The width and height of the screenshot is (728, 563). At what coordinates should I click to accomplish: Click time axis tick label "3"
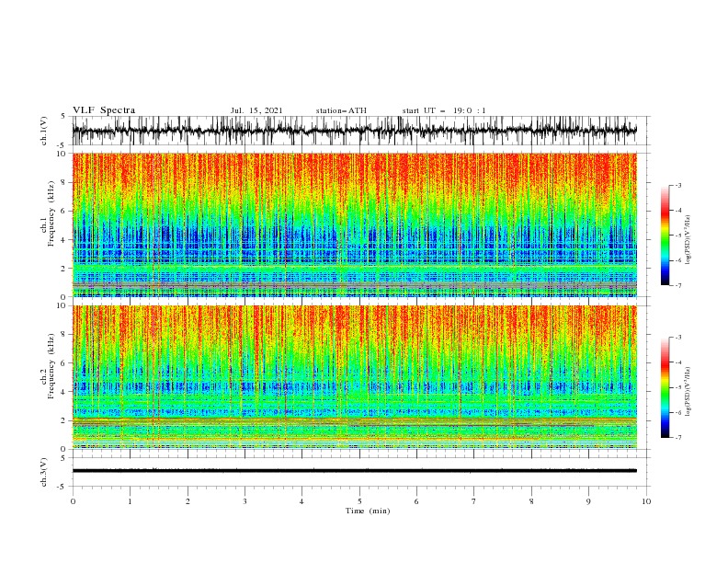245,501
